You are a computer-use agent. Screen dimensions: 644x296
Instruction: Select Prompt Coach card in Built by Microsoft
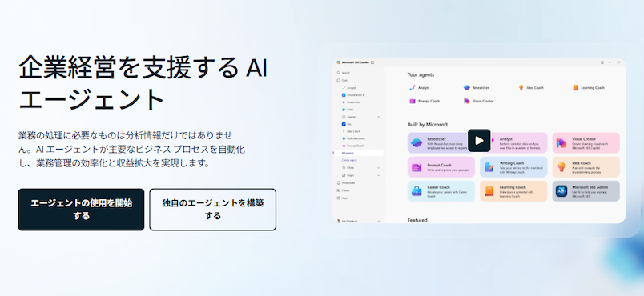pos(441,167)
